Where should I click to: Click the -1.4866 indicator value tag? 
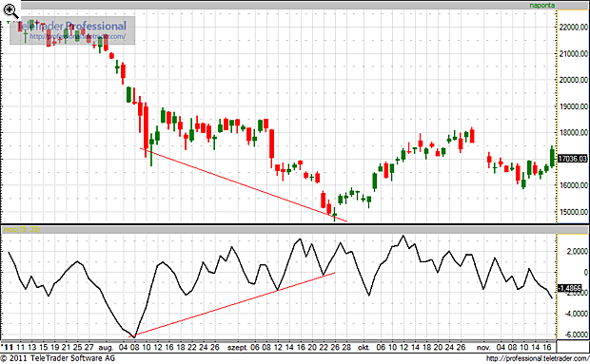coord(569,288)
